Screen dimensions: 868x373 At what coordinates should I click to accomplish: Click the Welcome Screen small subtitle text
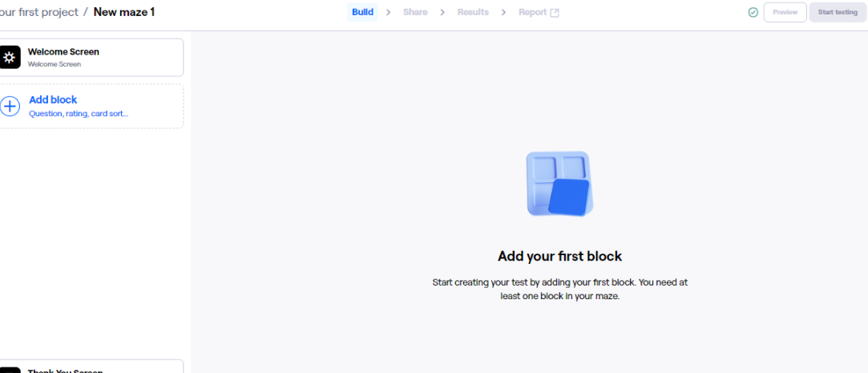pyautogui.click(x=55, y=64)
